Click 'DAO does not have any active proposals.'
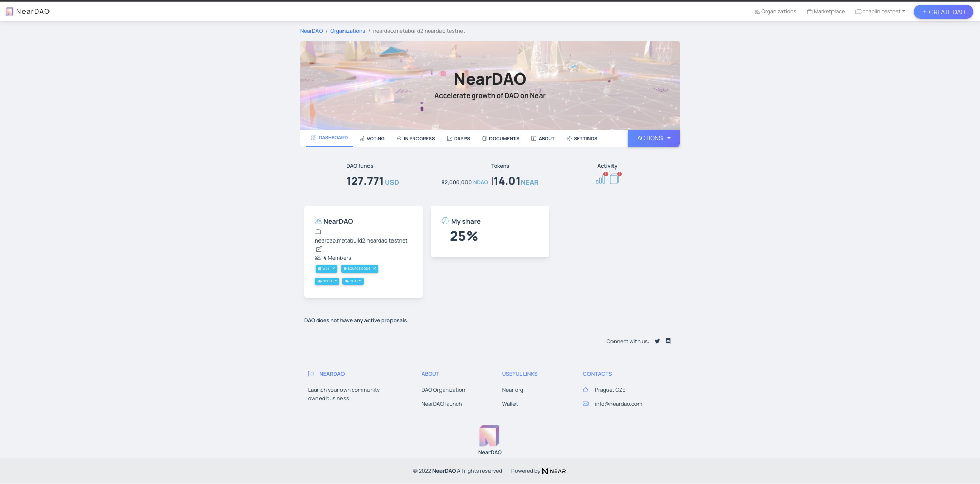980x484 pixels. click(356, 321)
